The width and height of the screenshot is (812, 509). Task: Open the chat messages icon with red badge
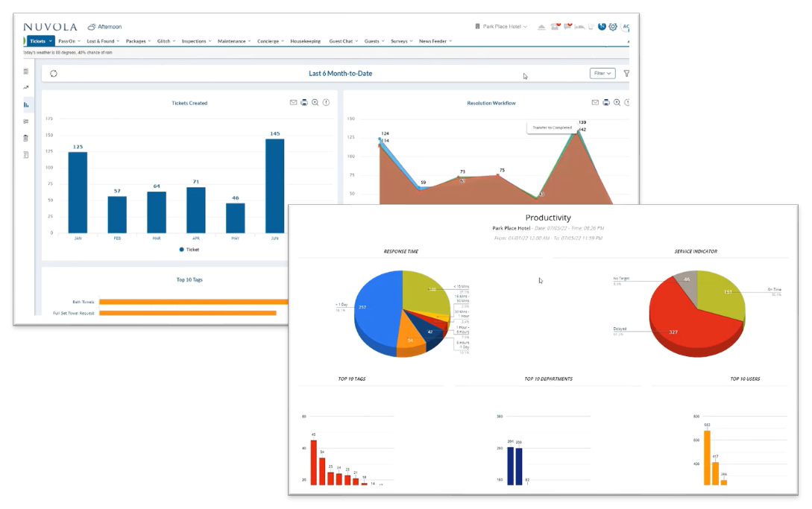coord(568,26)
